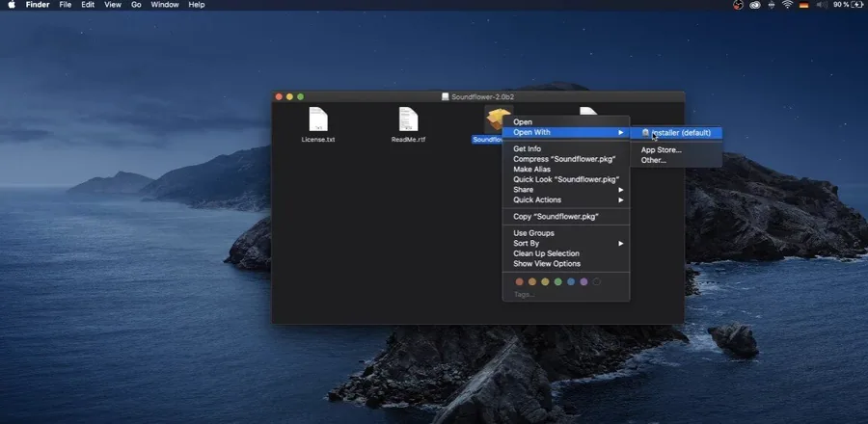Screen dimensions: 868x424
Task: Open the License.txt file icon
Action: 318,119
